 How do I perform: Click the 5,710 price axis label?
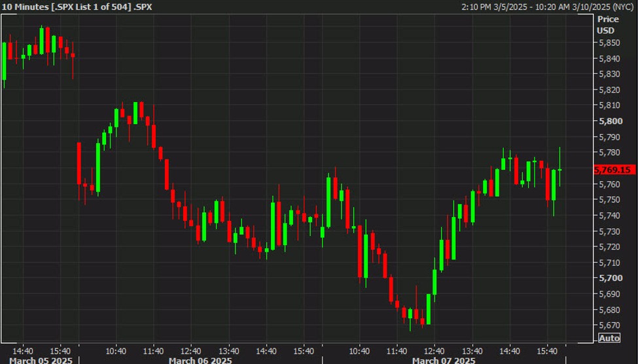tap(609, 263)
